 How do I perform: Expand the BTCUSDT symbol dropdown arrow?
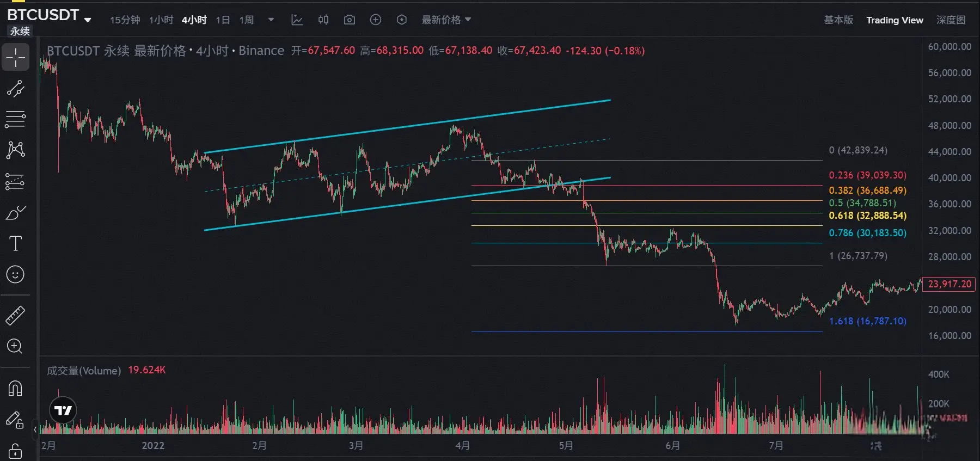[x=88, y=20]
